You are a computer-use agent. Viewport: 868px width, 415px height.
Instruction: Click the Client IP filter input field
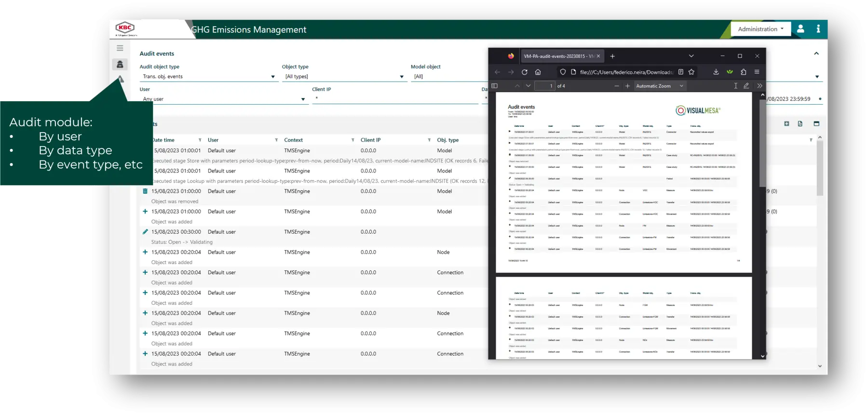point(394,99)
